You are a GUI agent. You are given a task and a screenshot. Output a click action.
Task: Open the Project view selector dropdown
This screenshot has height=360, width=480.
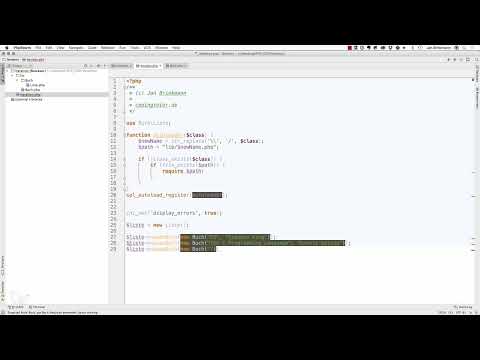coord(20,66)
